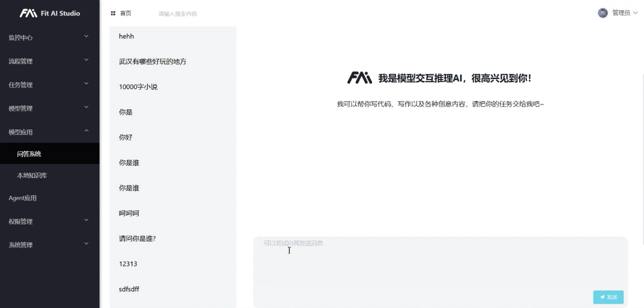Viewport: 644px width, 308px height.
Task: Open the 本地知识库 page
Action: click(50, 175)
